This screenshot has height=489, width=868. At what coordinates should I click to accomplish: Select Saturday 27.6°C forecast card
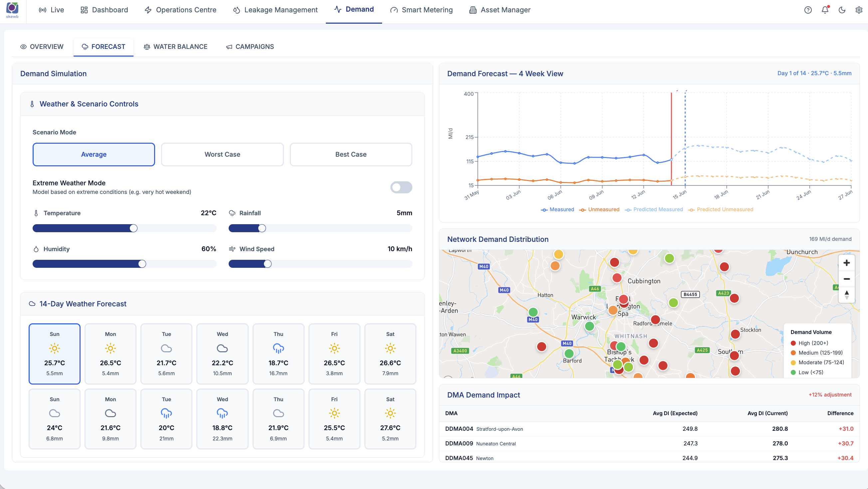(x=390, y=418)
